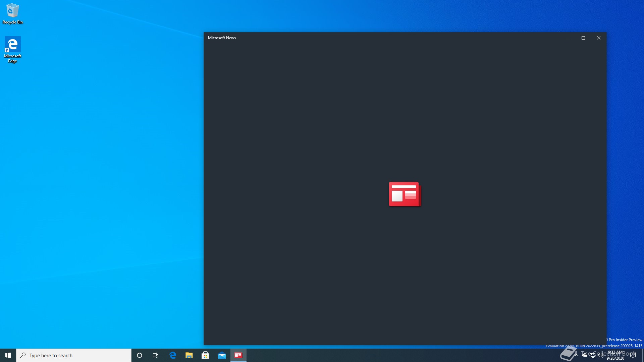Image resolution: width=644 pixels, height=362 pixels.
Task: Launch Edge from the taskbar
Action: pyautogui.click(x=173, y=355)
